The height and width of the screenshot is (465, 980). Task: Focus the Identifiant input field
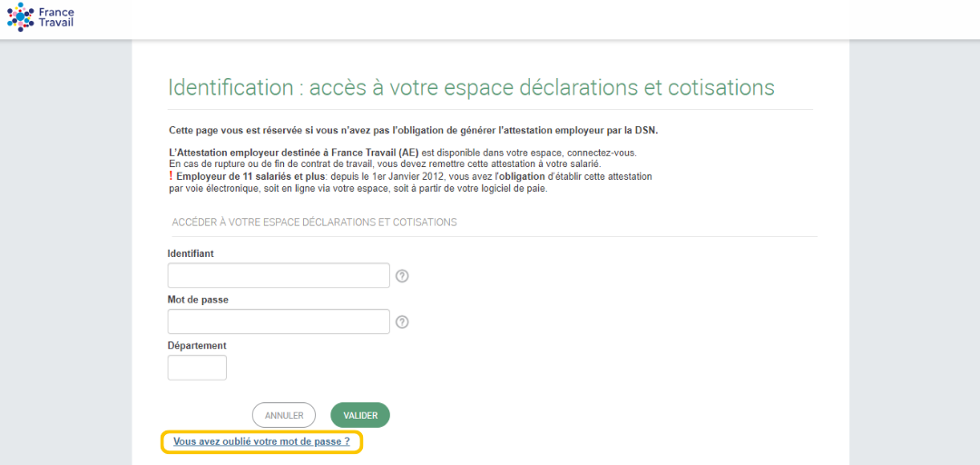(279, 275)
